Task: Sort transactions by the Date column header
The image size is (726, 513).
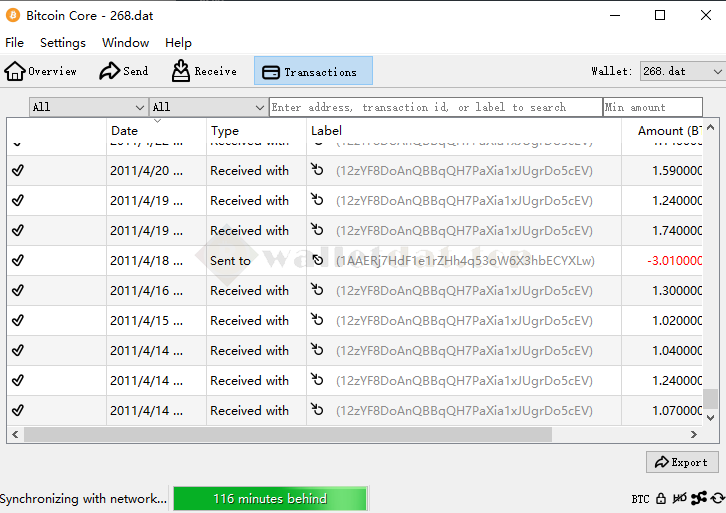Action: coord(125,131)
